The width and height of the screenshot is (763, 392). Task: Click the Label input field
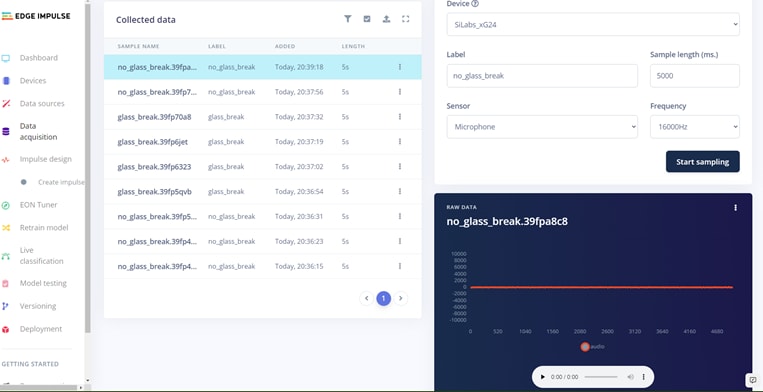(x=542, y=76)
